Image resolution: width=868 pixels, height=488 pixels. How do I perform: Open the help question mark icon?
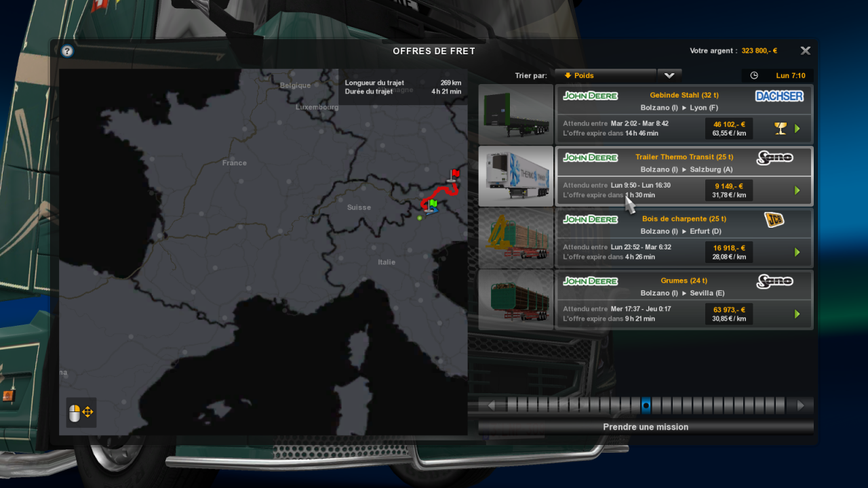pos(67,51)
